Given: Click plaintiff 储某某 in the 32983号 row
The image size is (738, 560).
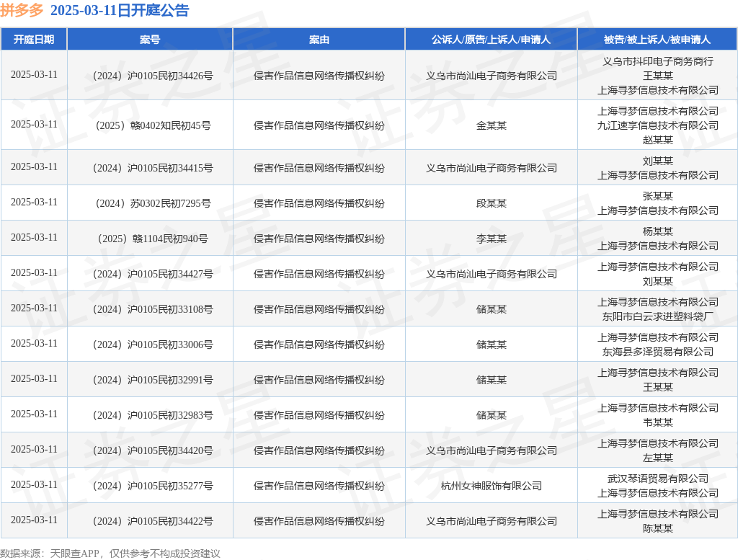Looking at the screenshot, I should [492, 415].
